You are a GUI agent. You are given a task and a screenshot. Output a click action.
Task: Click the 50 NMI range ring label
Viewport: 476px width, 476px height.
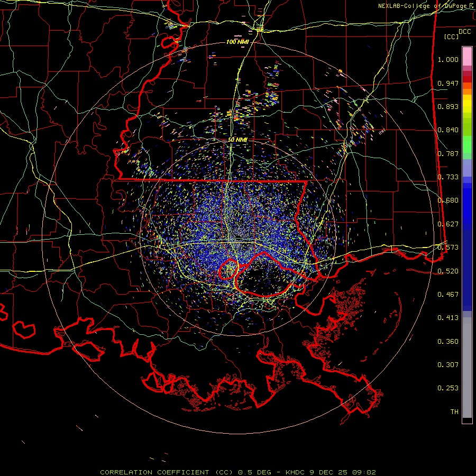point(237,140)
